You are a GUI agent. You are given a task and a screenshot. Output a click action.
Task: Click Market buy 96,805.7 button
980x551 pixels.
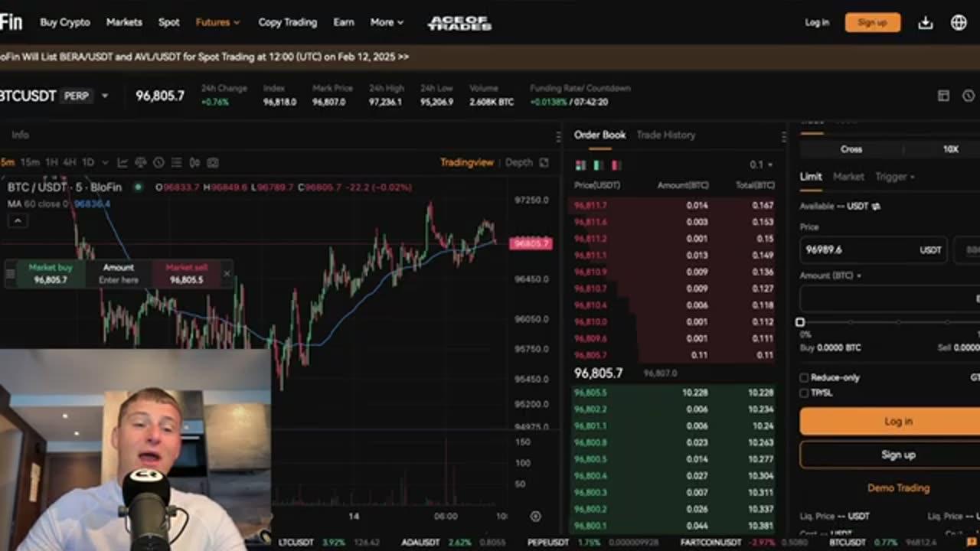(51, 274)
